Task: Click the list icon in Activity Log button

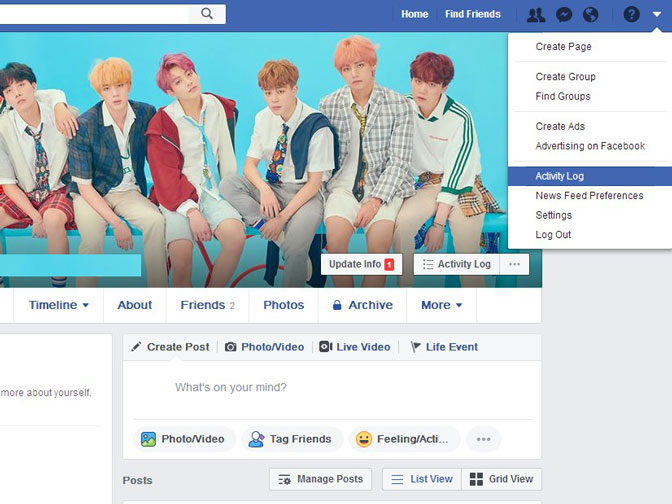Action: [x=428, y=264]
